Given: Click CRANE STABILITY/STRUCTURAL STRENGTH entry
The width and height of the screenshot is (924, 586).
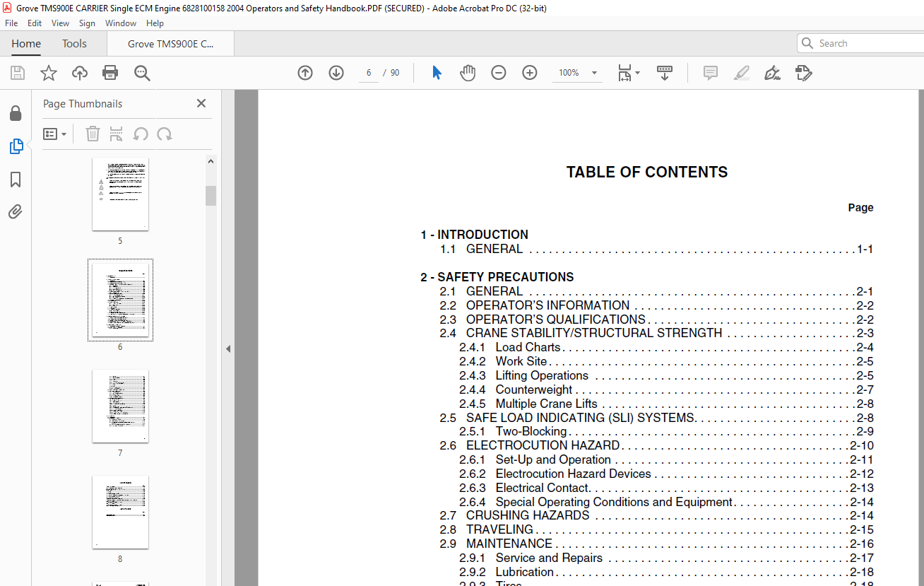Looking at the screenshot, I should [x=656, y=333].
